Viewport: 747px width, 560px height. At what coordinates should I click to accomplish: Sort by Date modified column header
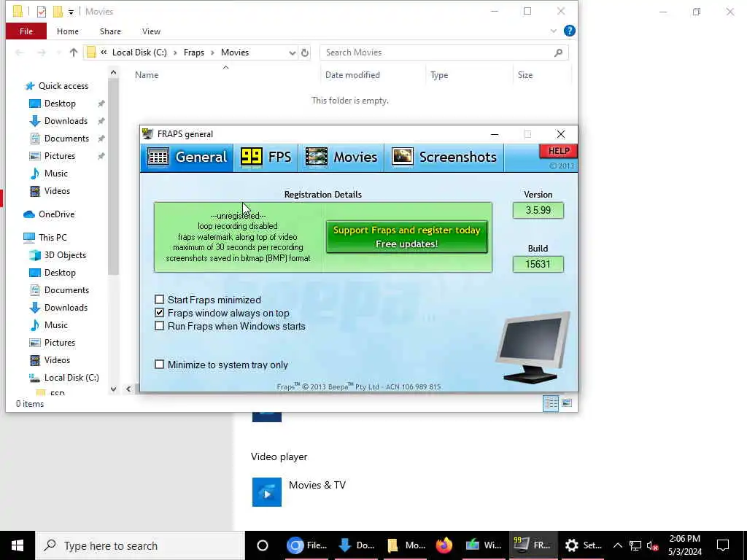point(352,75)
